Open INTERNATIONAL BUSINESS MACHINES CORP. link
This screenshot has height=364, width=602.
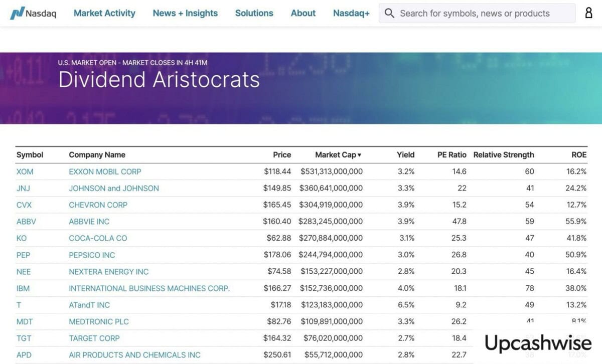click(x=149, y=288)
